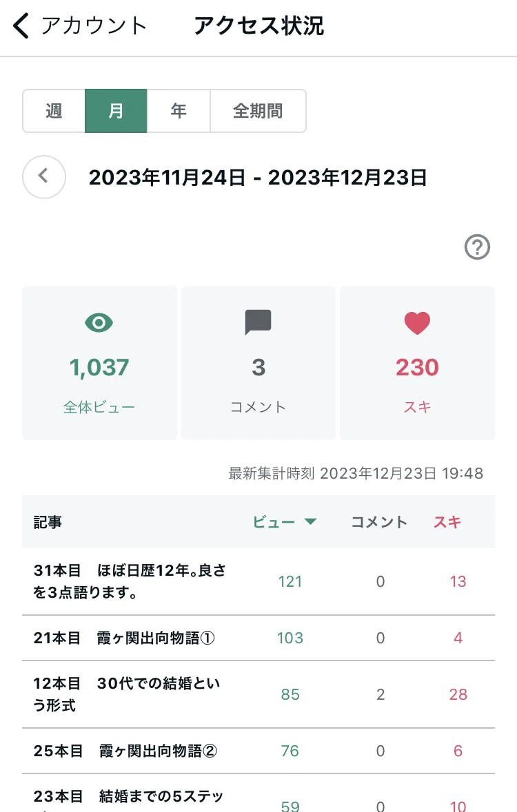
Task: Click the ビュー sort arrow triangle
Action: point(311,521)
